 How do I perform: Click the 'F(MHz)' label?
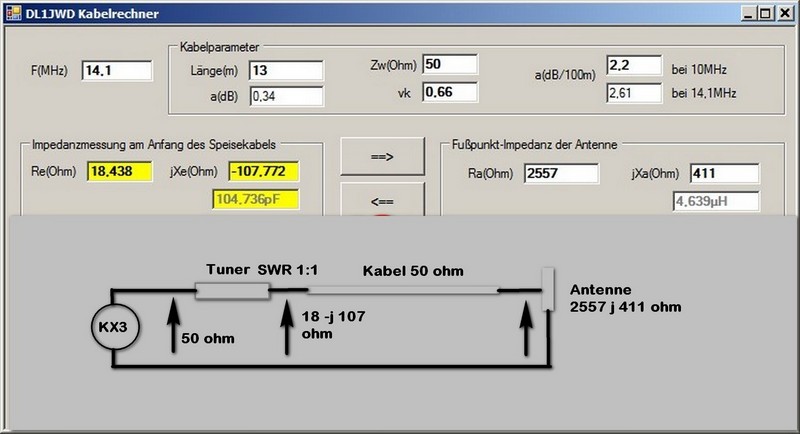[49, 70]
